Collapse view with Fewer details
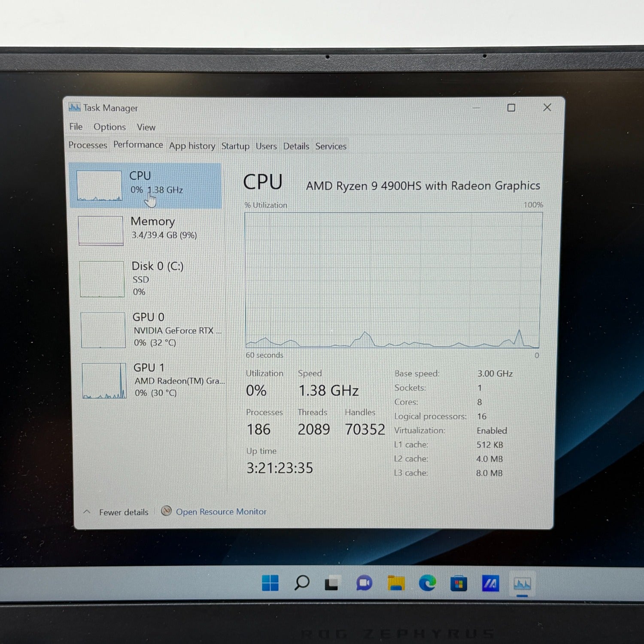Viewport: 644px width, 644px height. tap(123, 512)
